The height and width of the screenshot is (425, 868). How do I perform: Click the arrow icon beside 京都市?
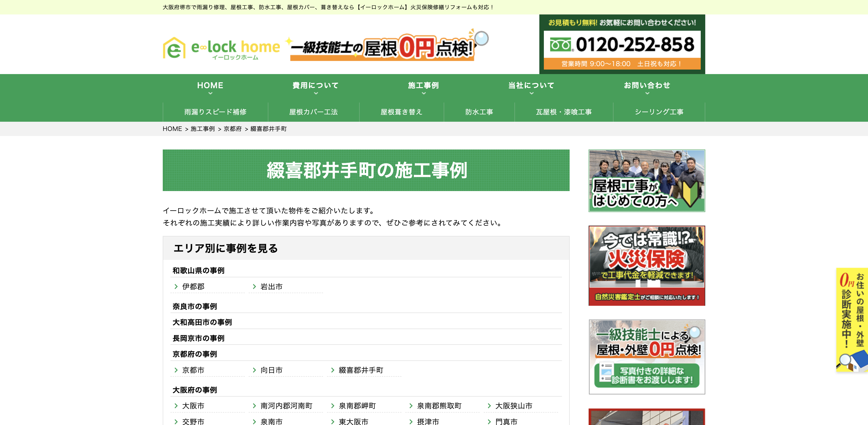[x=176, y=370]
